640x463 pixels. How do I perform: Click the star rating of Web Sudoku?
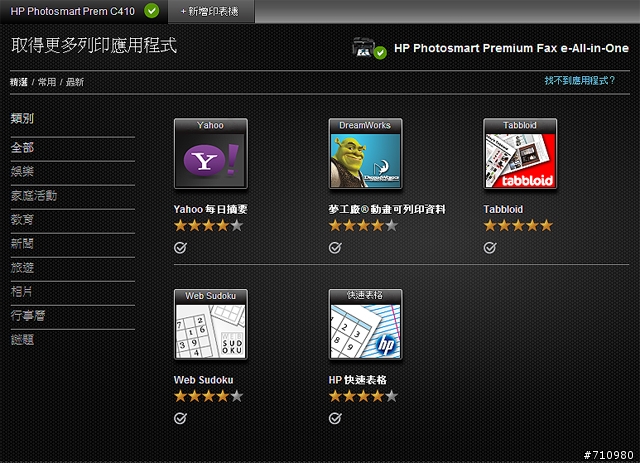coord(209,396)
